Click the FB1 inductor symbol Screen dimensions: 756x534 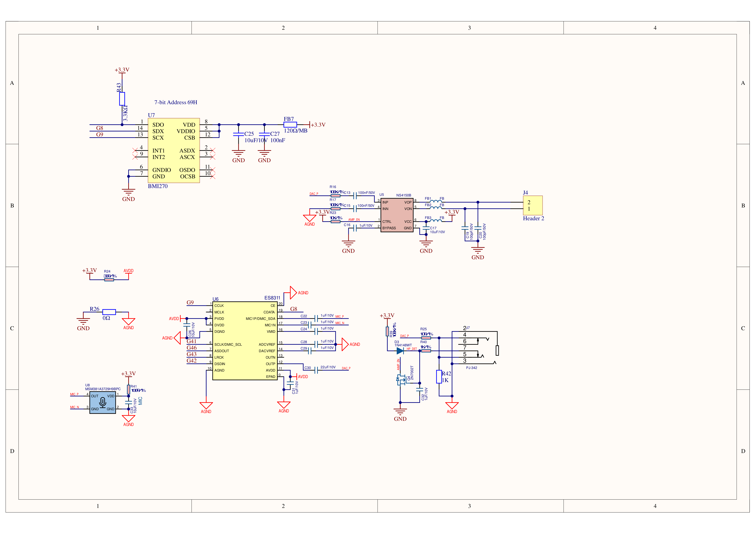436,201
